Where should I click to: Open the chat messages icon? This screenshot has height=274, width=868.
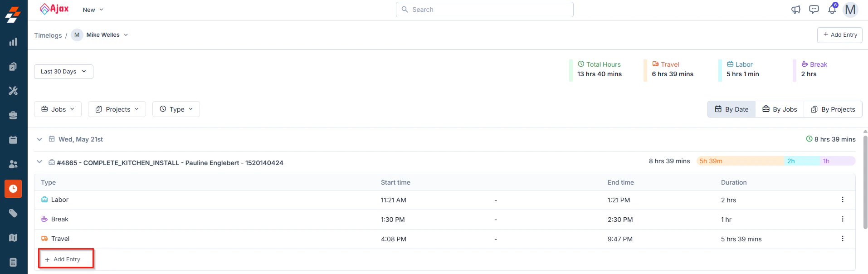814,10
